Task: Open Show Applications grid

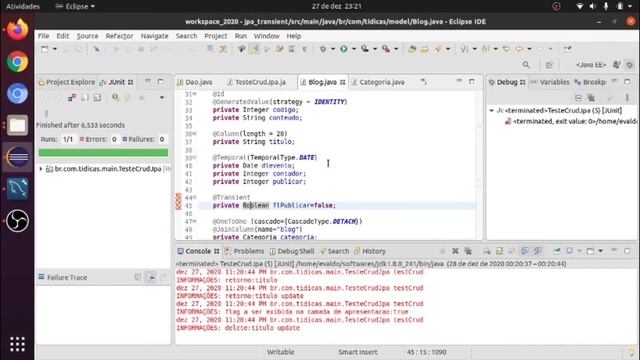Action: tap(17, 344)
